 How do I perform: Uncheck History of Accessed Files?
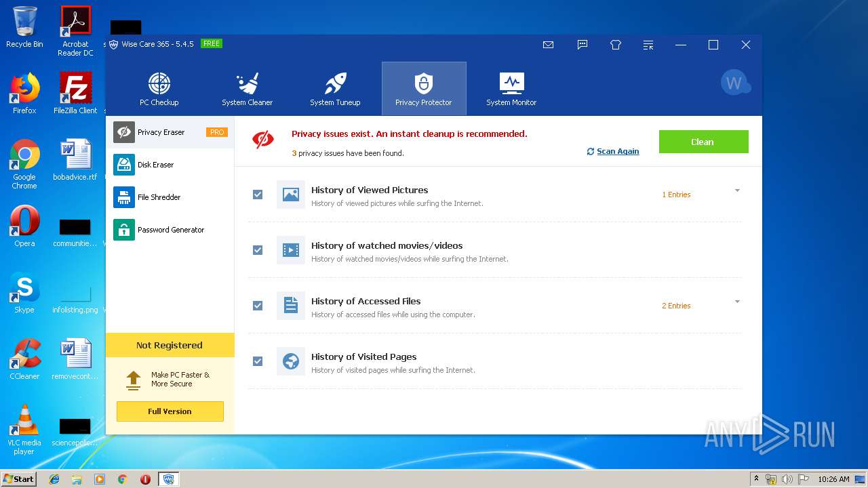point(258,306)
